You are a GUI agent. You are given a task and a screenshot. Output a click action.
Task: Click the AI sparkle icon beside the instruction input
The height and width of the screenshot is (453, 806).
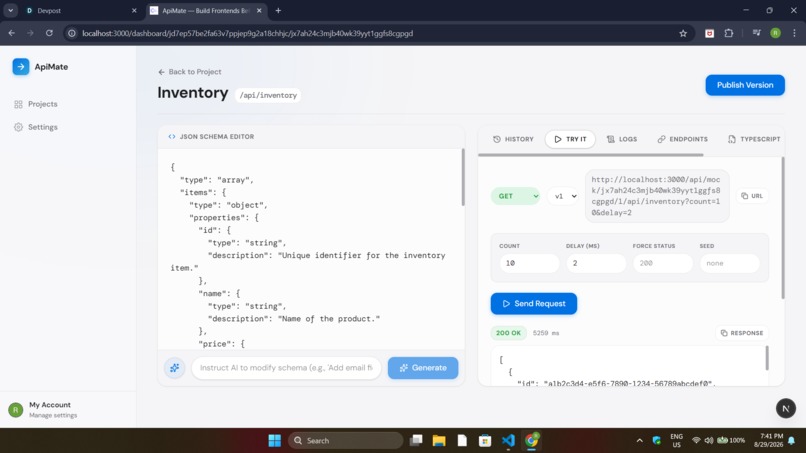pyautogui.click(x=175, y=368)
